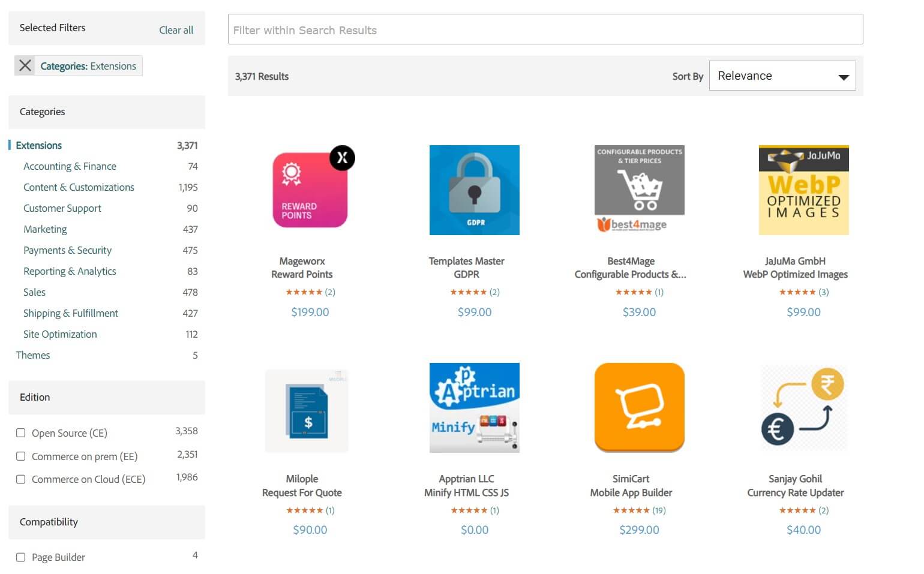
Task: Click the $0.00 price of Minify HTML CSS JS
Action: [475, 530]
